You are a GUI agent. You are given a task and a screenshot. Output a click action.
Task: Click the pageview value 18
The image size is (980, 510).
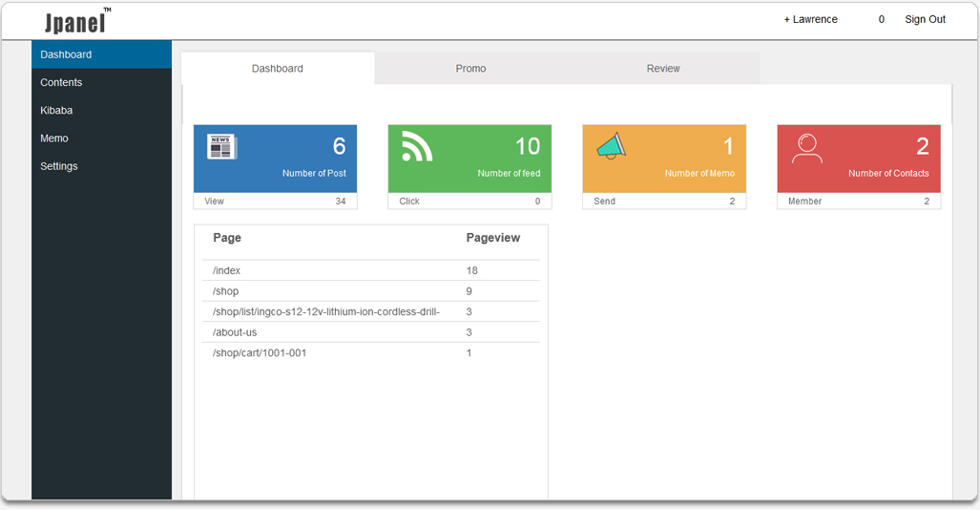pyautogui.click(x=472, y=270)
